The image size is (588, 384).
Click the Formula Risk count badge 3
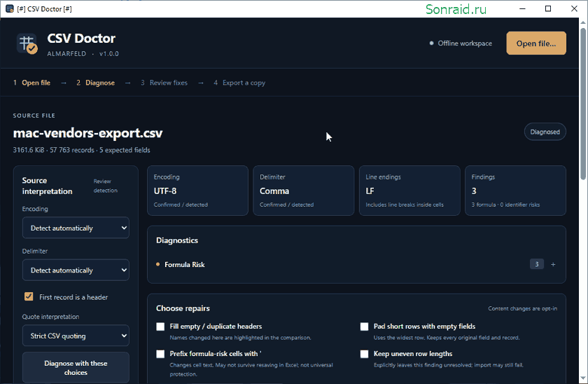coord(537,264)
